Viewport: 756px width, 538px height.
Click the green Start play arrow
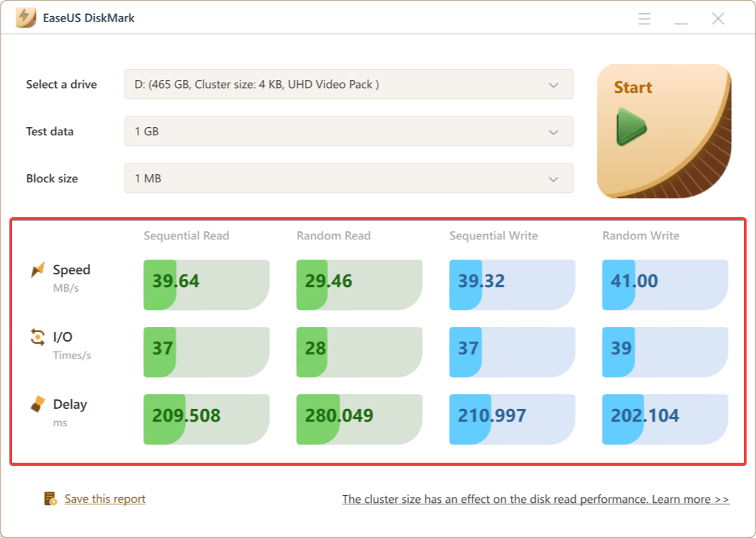(x=631, y=127)
